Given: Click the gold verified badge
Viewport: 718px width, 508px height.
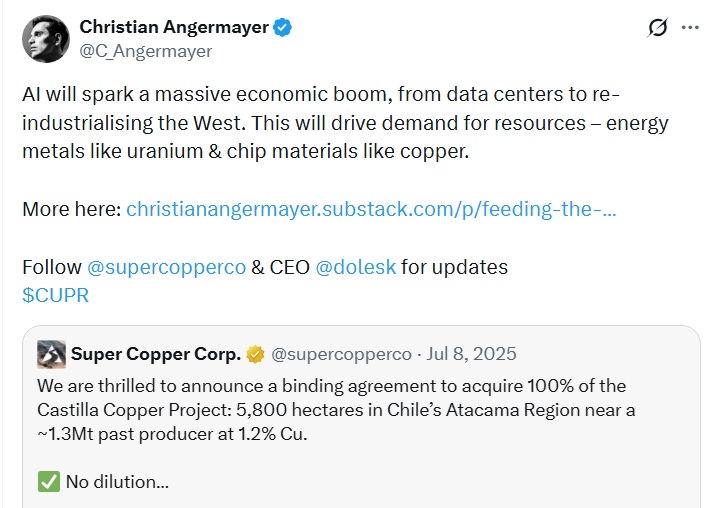Looking at the screenshot, I should coord(257,355).
